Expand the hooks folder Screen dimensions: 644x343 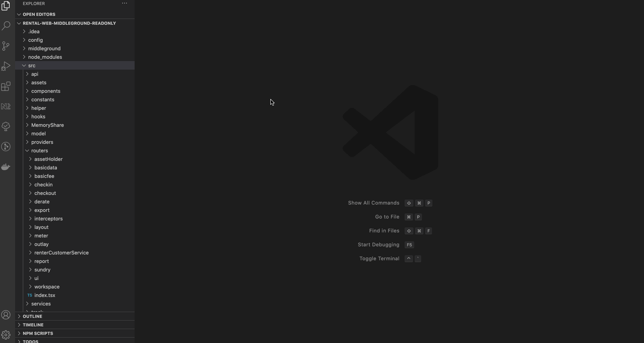coord(75,117)
